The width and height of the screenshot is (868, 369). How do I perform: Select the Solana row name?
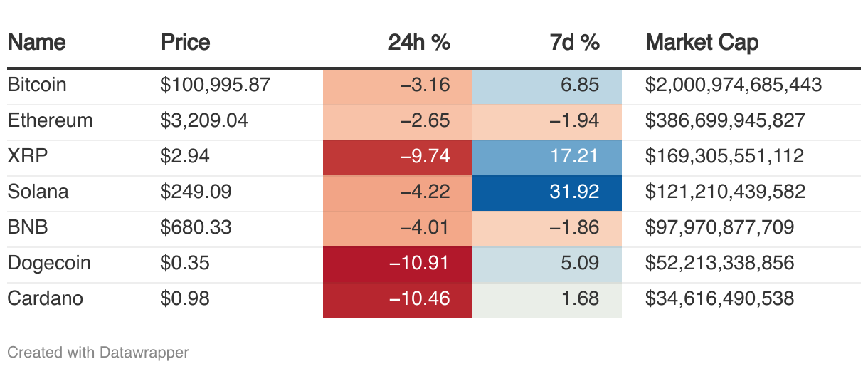coord(38,192)
